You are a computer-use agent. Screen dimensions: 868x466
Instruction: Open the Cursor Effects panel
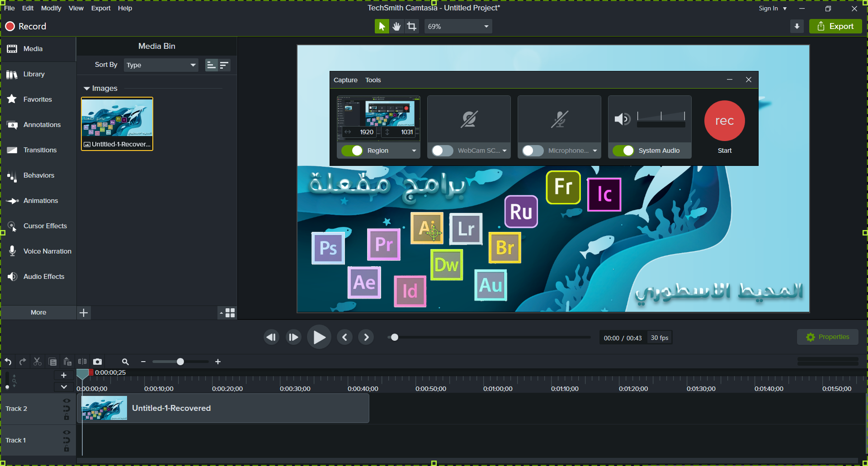pyautogui.click(x=38, y=226)
